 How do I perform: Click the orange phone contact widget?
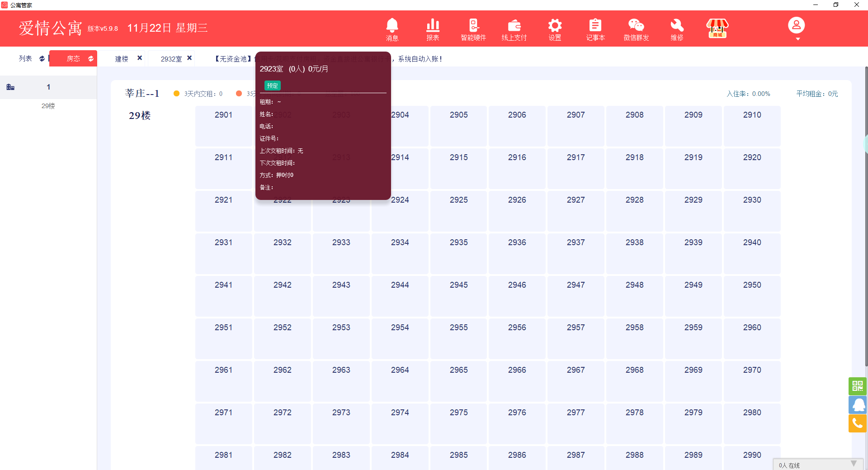(858, 423)
